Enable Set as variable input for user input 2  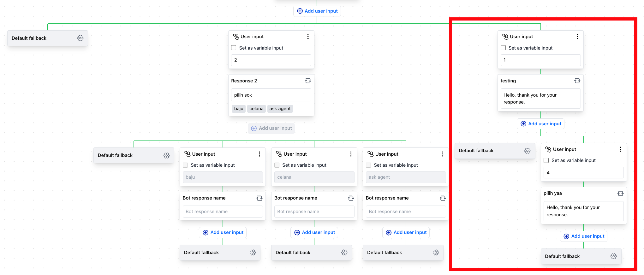234,48
